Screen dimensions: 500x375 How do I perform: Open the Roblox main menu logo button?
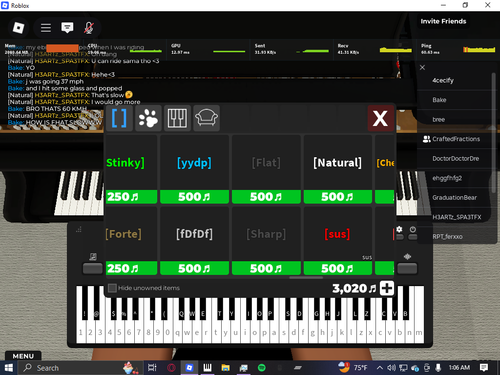click(18, 28)
